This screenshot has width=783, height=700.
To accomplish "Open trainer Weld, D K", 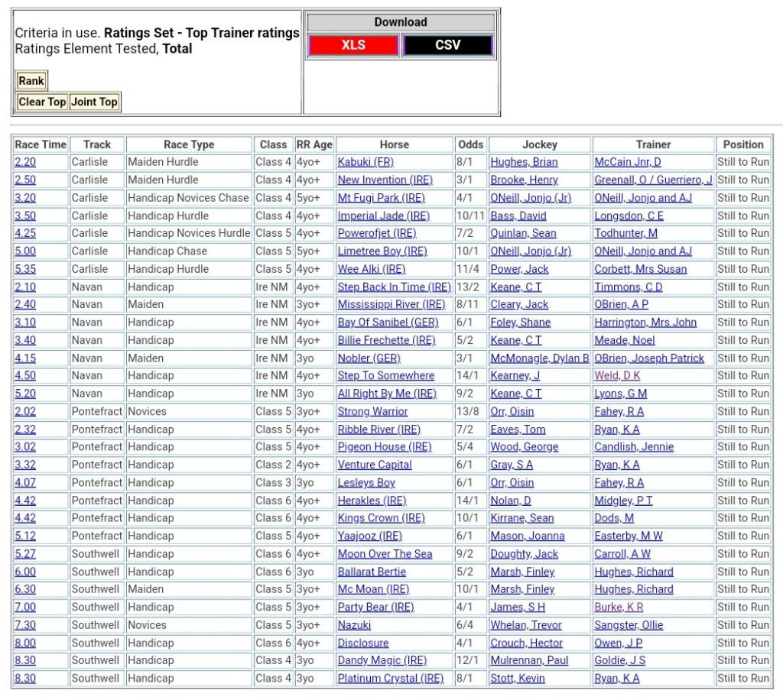I will pyautogui.click(x=617, y=375).
